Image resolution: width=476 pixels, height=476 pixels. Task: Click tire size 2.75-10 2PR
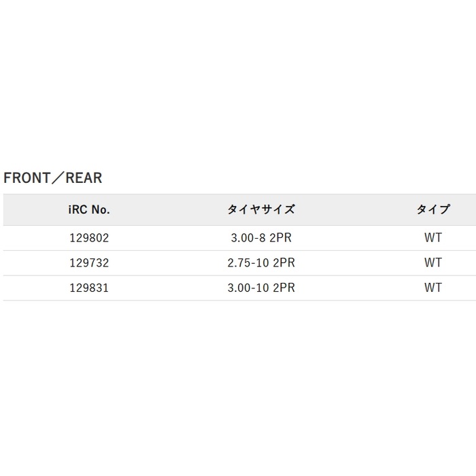pos(261,262)
